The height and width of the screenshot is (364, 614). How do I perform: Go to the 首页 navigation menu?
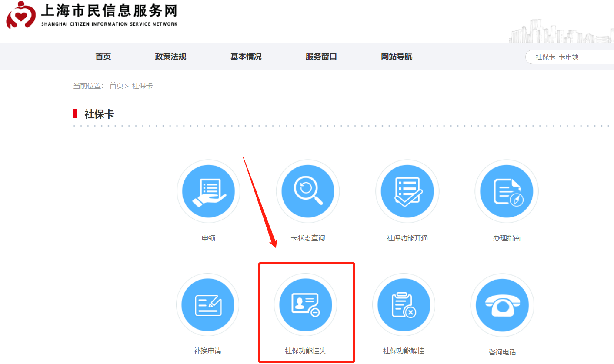tap(103, 57)
